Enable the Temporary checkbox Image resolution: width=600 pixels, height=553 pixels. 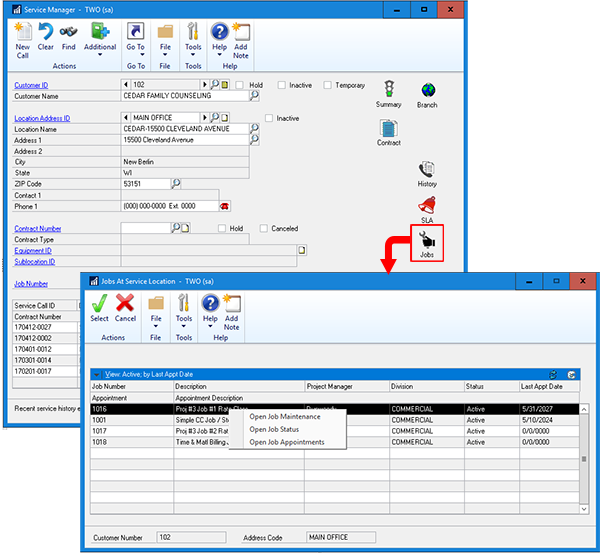point(328,85)
